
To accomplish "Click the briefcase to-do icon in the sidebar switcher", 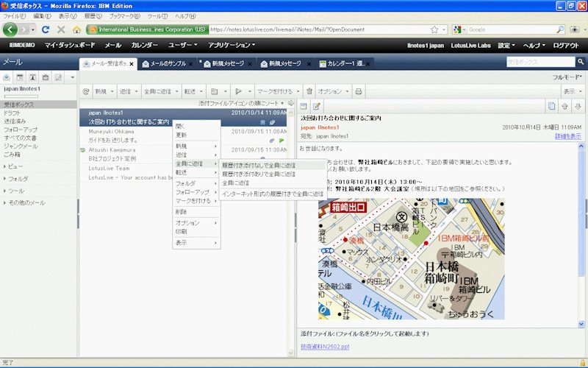I will point(46,77).
